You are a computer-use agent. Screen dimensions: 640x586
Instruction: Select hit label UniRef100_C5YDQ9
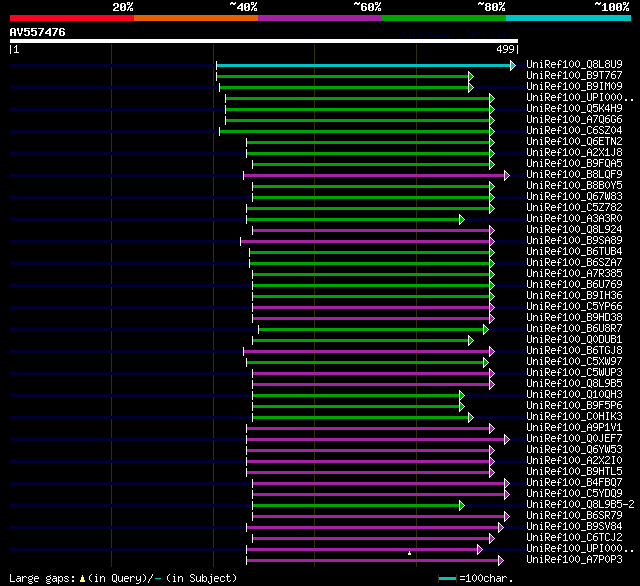pos(574,494)
